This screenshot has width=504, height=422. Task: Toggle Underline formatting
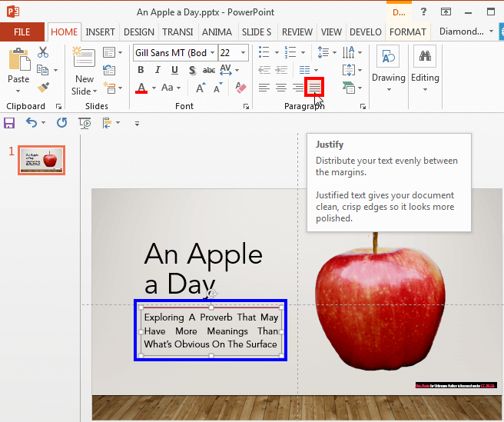click(x=174, y=70)
